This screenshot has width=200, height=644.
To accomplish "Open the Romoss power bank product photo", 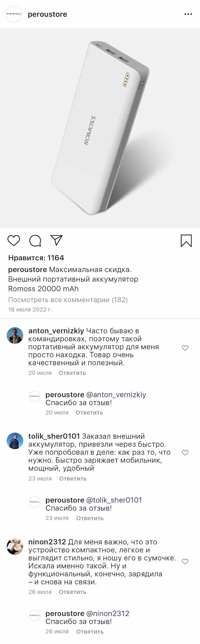I will [x=100, y=128].
